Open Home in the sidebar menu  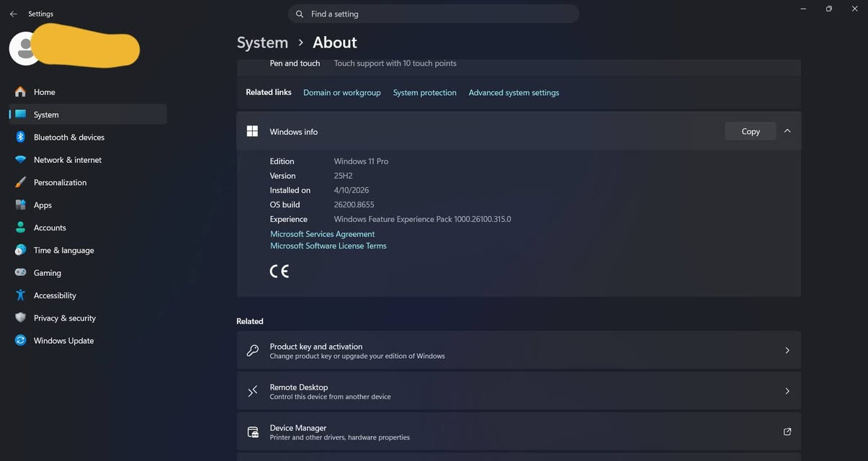click(x=88, y=91)
